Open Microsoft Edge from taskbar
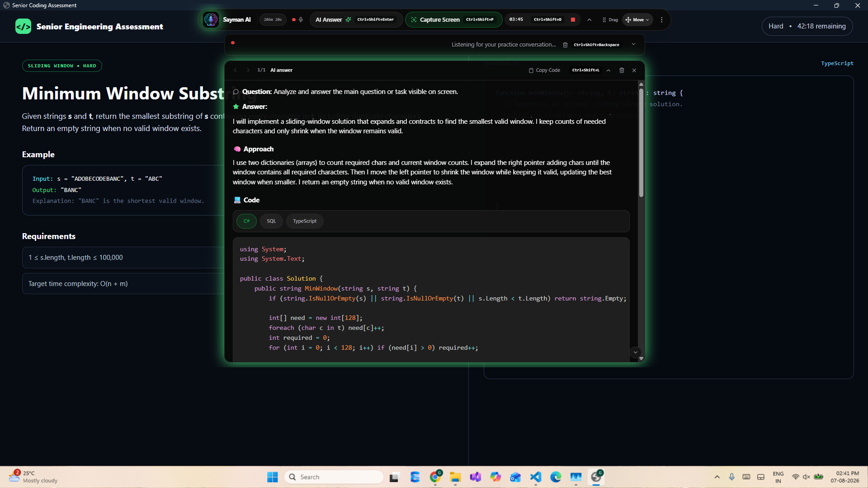Image resolution: width=868 pixels, height=488 pixels. [x=556, y=477]
